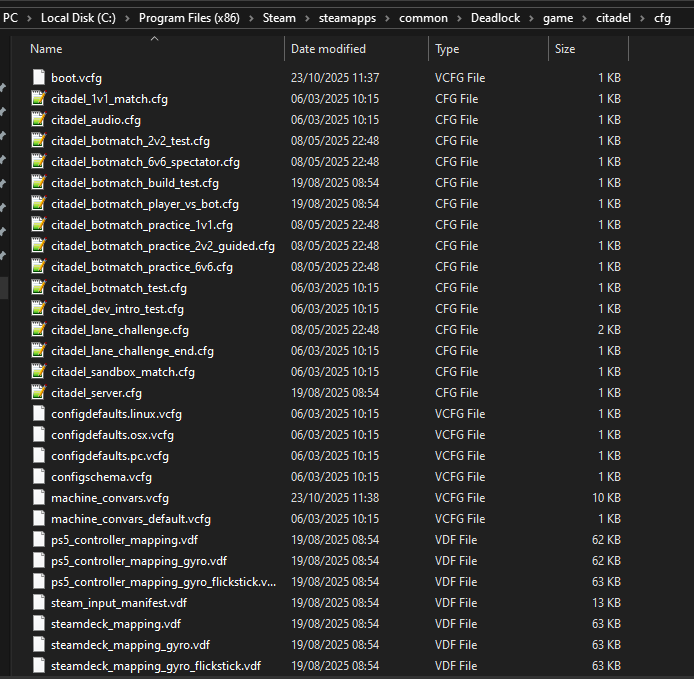The height and width of the screenshot is (679, 694).
Task: Click the 2 KB size of citadel_lane_challenge.cfg
Action: click(609, 329)
